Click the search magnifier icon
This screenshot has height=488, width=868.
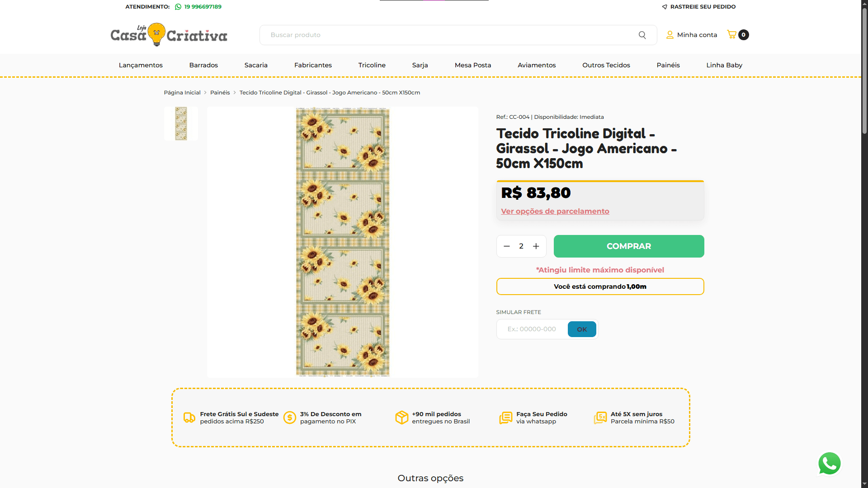click(x=642, y=35)
